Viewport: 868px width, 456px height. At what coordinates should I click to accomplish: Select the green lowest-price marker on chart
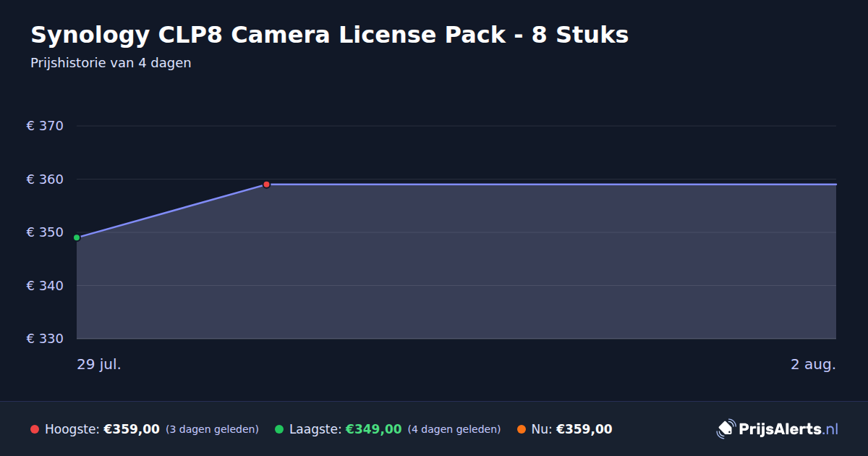coord(77,237)
